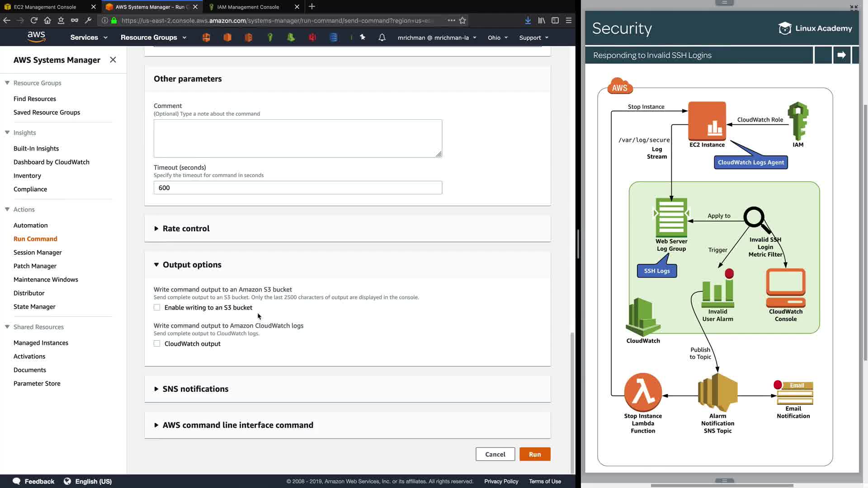868x488 pixels.
Task: Click the pin shortcuts icon in navbar
Action: click(363, 38)
